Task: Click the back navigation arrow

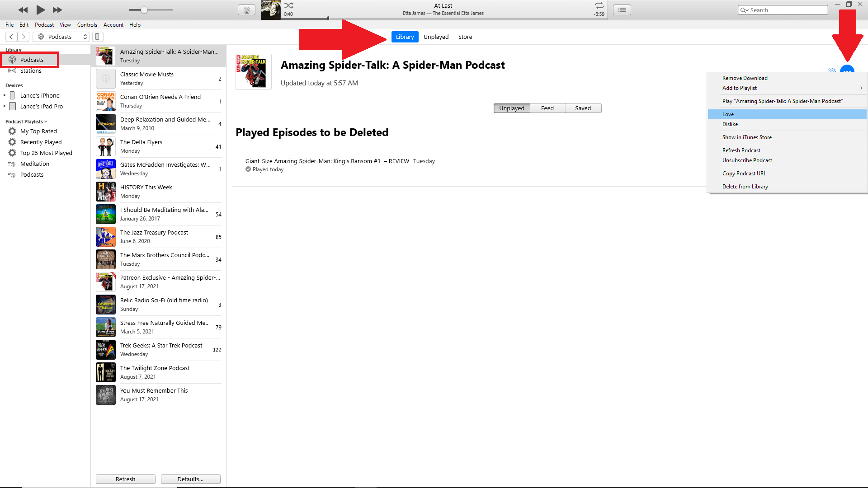Action: [x=11, y=37]
